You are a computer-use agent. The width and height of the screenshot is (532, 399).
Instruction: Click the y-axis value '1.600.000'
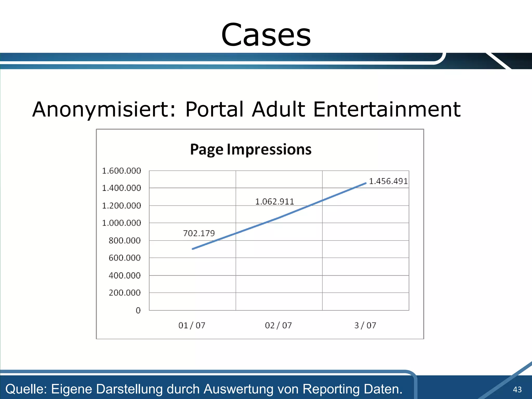[121, 171]
